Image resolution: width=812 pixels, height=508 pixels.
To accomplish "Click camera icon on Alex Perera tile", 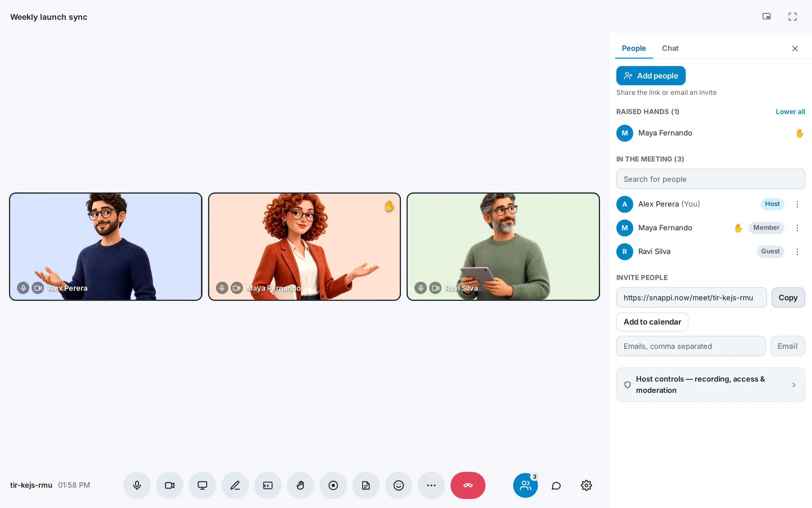I will click(x=38, y=288).
